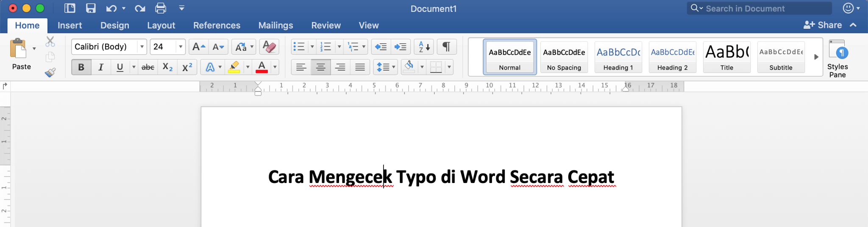This screenshot has width=868, height=227.
Task: Apply bulleted list icon
Action: coord(299,47)
